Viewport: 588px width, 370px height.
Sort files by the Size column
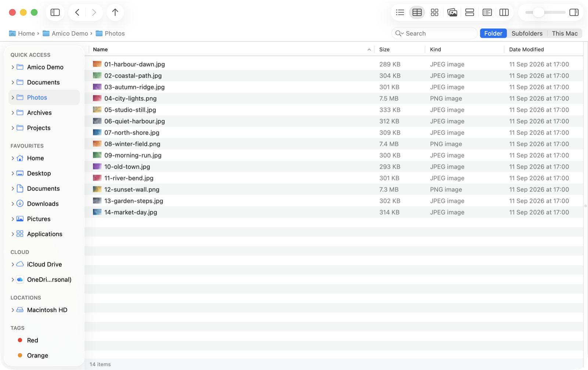tap(399, 49)
